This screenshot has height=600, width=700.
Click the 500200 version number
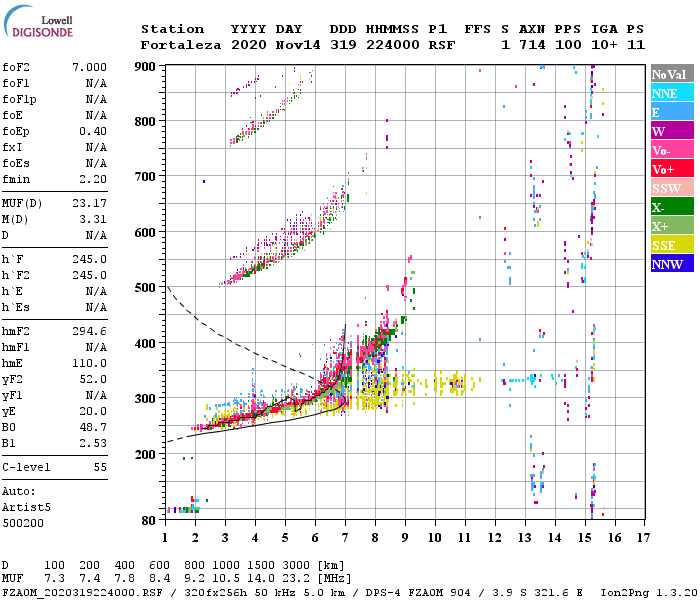pyautogui.click(x=23, y=523)
